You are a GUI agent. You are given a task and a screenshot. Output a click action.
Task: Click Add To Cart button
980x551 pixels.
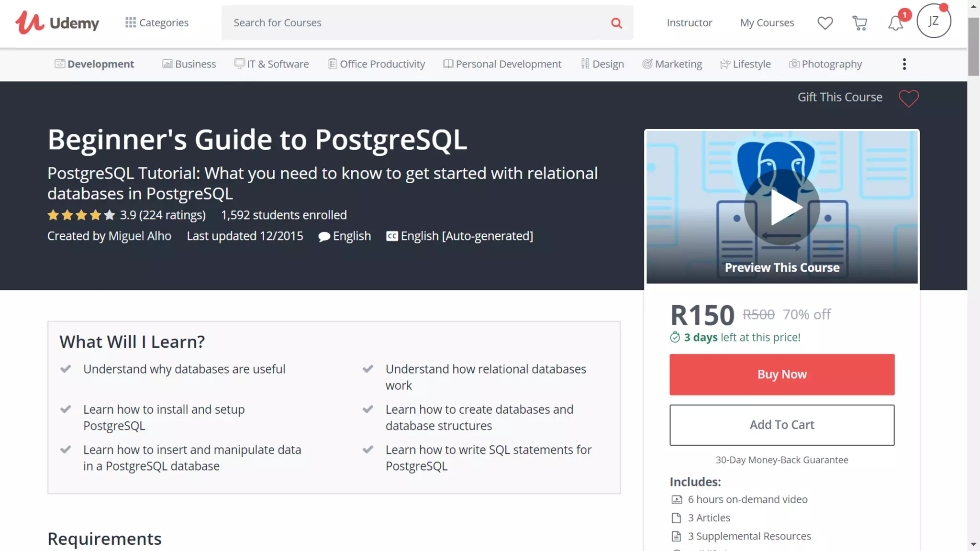coord(781,425)
